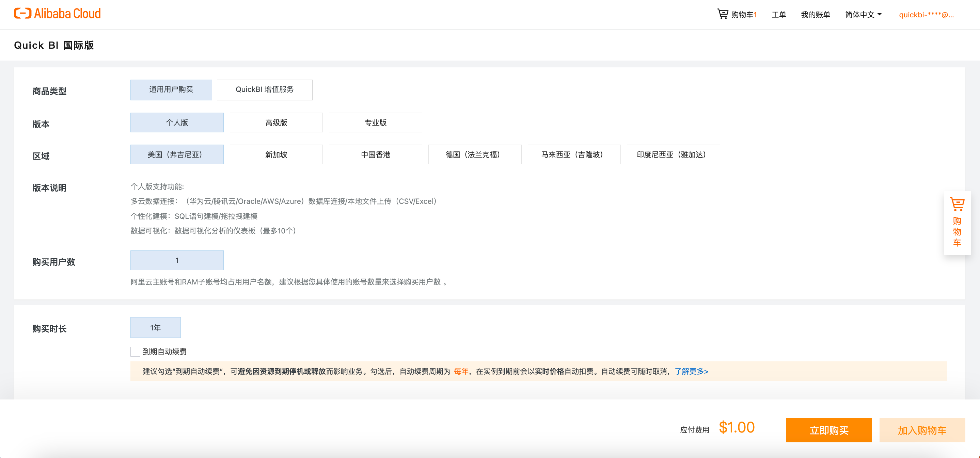Select QuickBI 增值服务 product type

pyautogui.click(x=264, y=90)
